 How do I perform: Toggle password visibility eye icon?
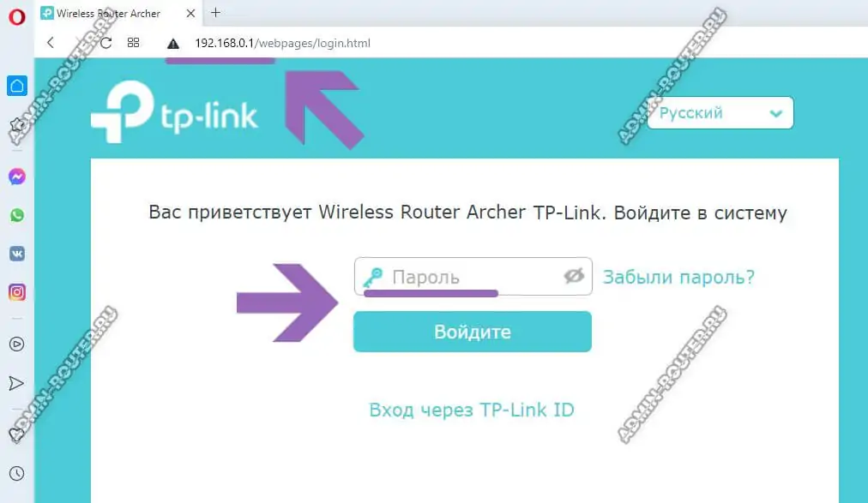[x=574, y=275]
